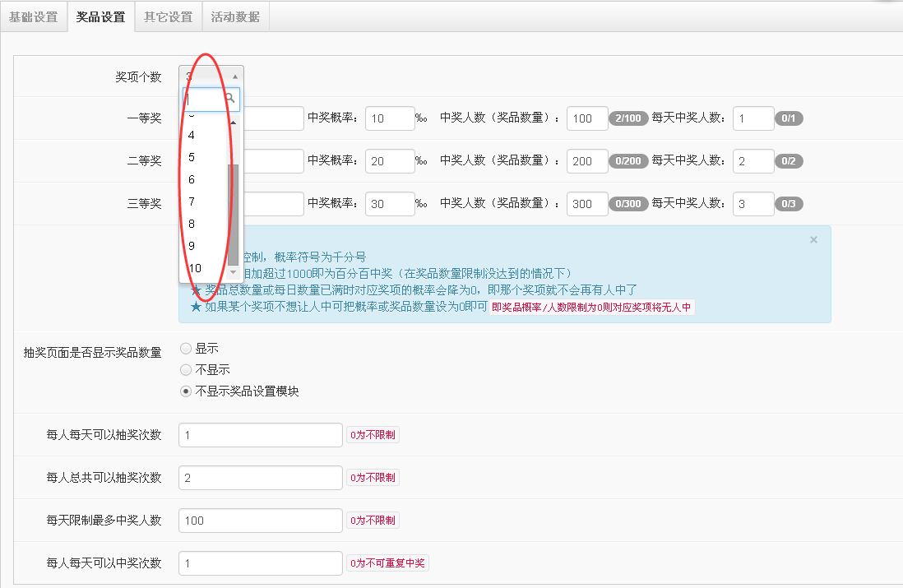Click the search field inside the dropdown
Image resolution: width=903 pixels, height=588 pixels.
click(206, 99)
